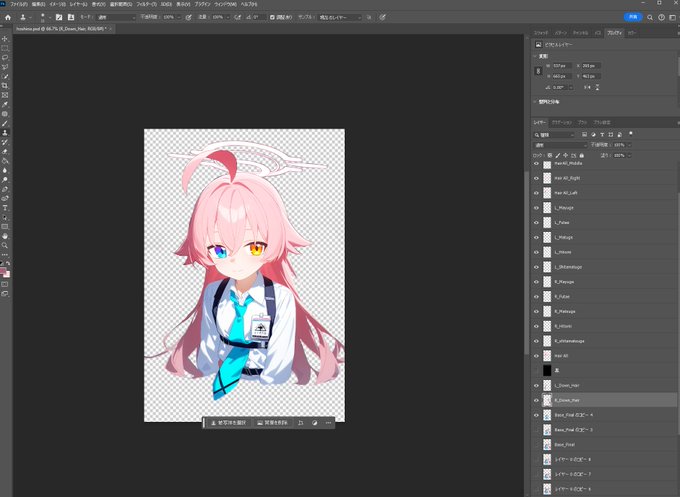
Task: Open the イメージ menu
Action: pos(57,4)
